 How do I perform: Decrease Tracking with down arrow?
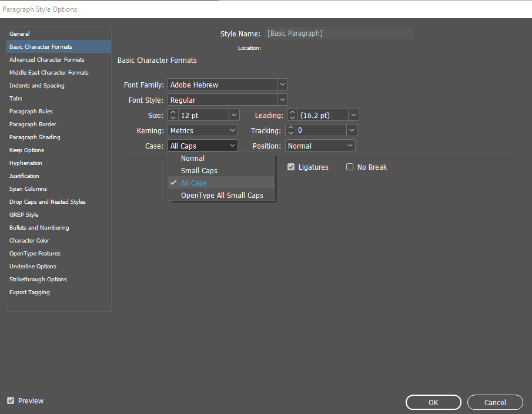[290, 133]
